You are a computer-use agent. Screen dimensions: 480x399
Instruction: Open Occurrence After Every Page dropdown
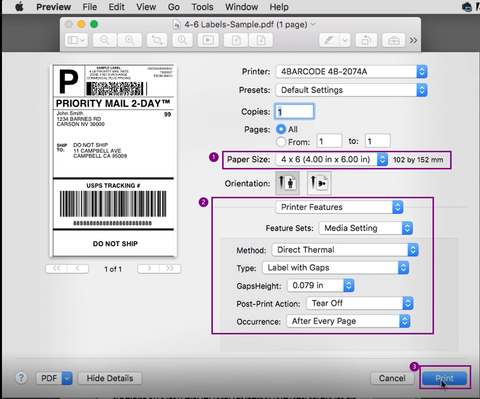[348, 321]
